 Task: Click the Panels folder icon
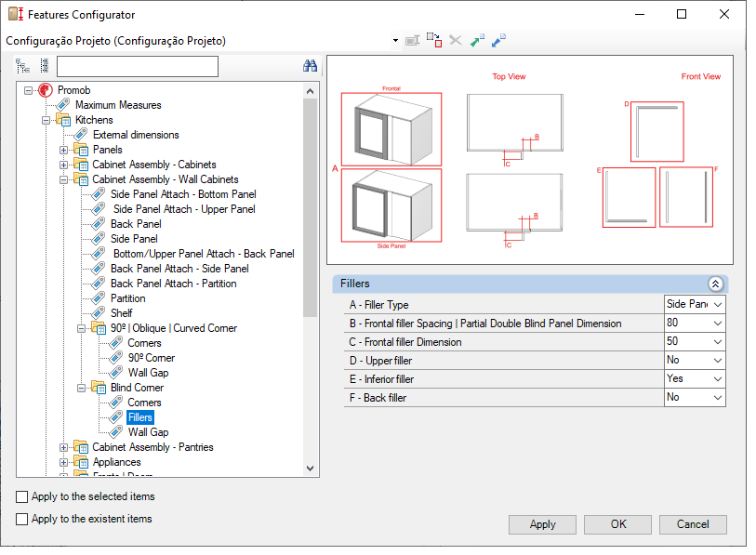click(x=81, y=150)
